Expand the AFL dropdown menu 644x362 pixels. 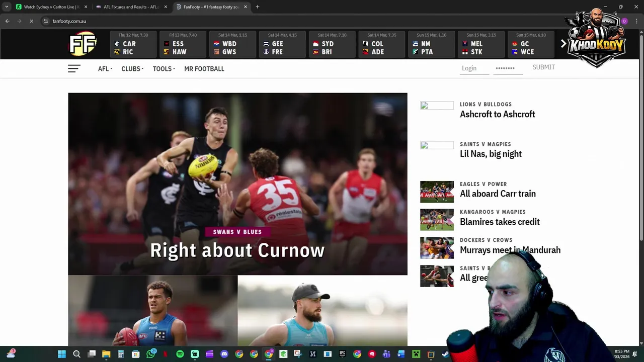tap(105, 69)
